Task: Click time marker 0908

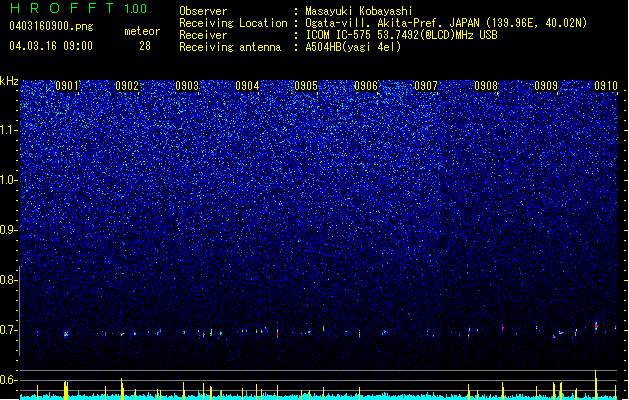Action: [x=486, y=86]
